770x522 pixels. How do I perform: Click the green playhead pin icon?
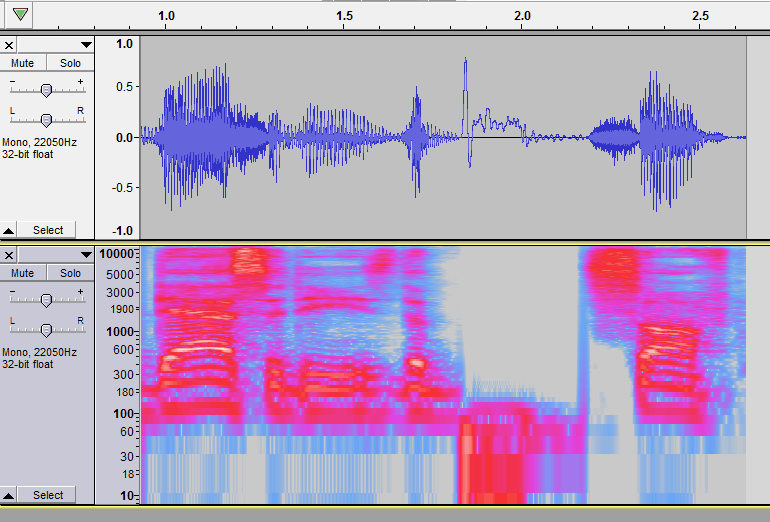tap(20, 14)
